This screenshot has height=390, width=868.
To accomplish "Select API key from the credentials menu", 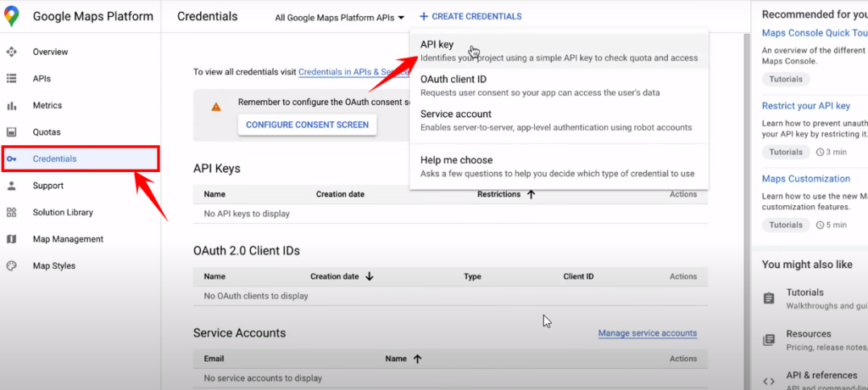I will point(559,50).
